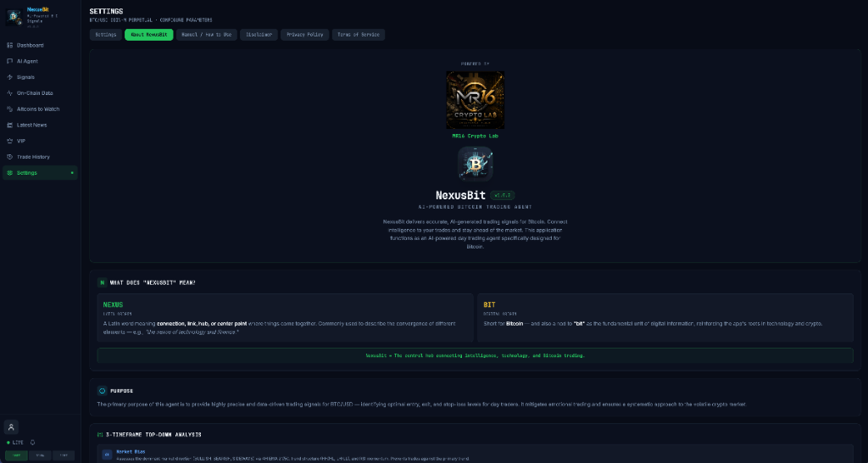Click the Altcoins to Watch icon
This screenshot has width=868, height=463.
pyautogui.click(x=10, y=109)
